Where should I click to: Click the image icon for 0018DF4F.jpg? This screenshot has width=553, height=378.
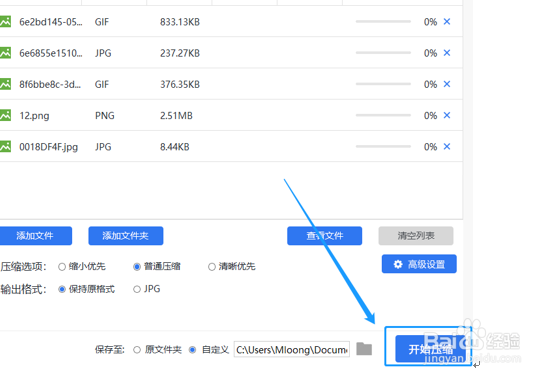(x=5, y=146)
